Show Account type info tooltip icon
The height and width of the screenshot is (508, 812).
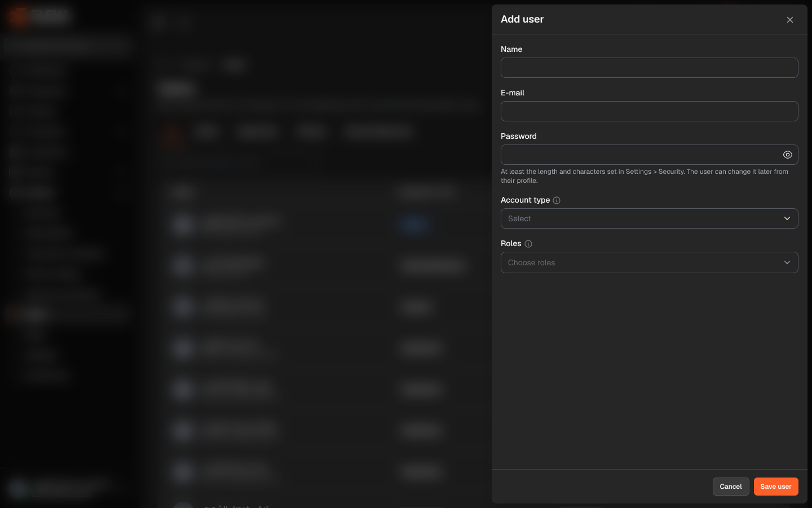tap(557, 200)
